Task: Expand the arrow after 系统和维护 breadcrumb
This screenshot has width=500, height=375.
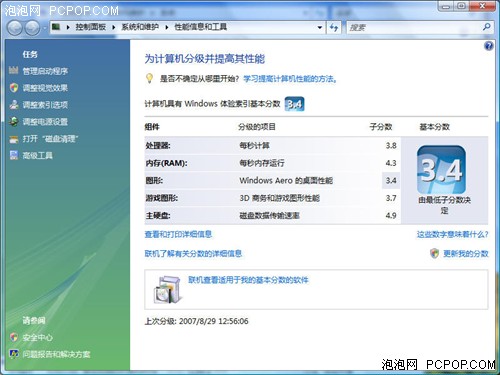Action: tap(167, 27)
